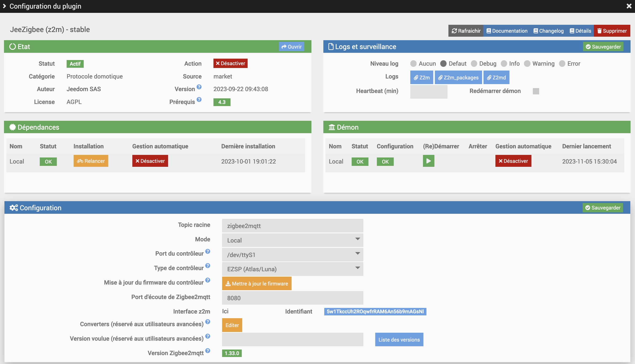Click the Port du contrôleur help icon
This screenshot has width=635, height=364.
pos(208,251)
